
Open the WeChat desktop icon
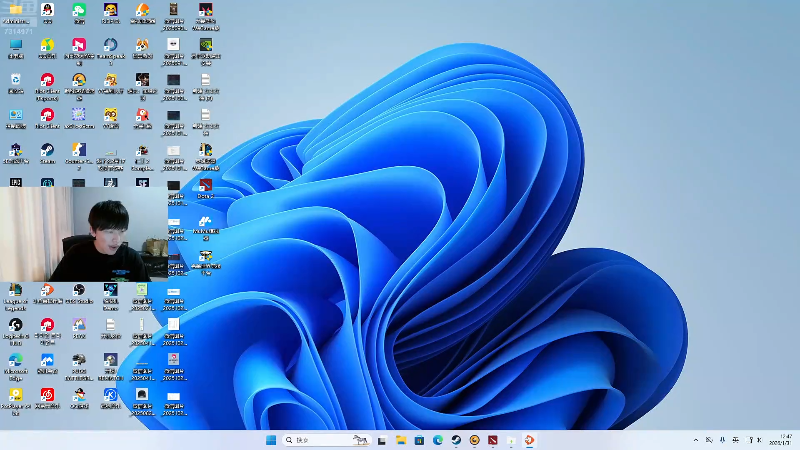coord(79,10)
